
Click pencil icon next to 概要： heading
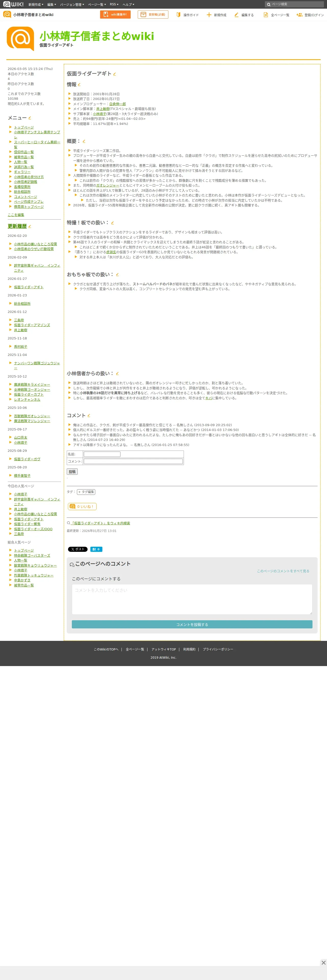(x=84, y=141)
